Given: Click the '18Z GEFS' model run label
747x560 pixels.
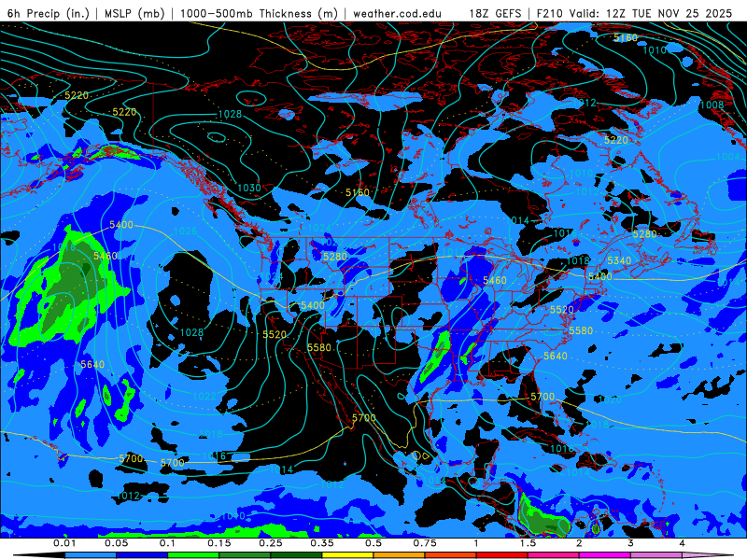Looking at the screenshot, I should tap(495, 13).
